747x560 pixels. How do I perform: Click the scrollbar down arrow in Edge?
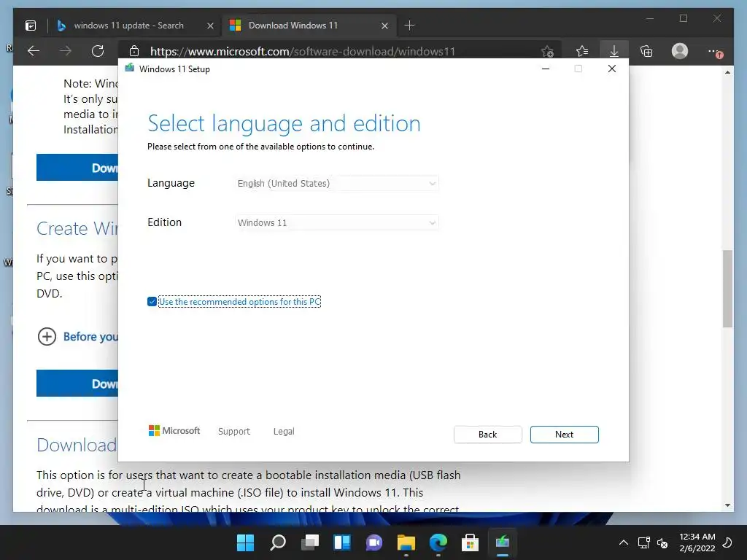[x=727, y=505]
